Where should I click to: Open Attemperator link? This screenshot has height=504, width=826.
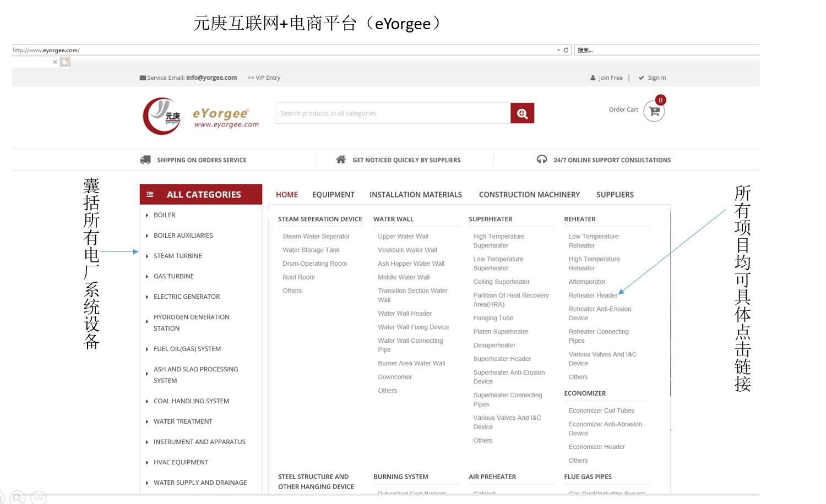click(587, 282)
